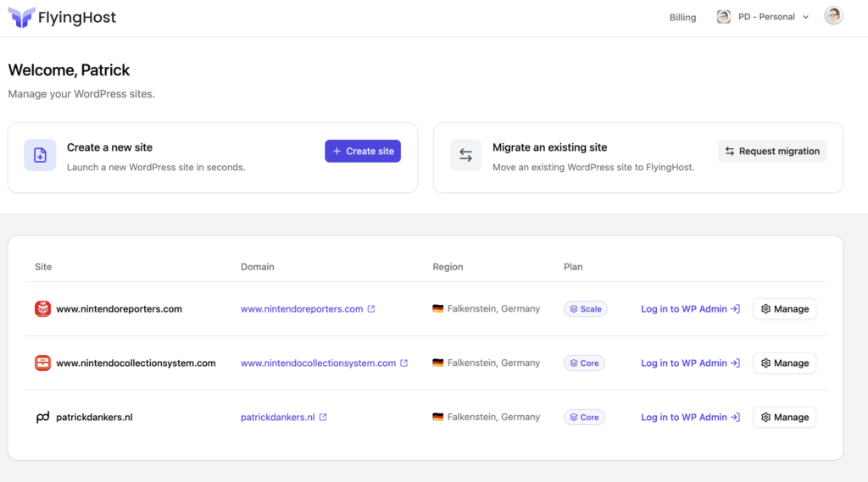Manage the patrickdankers.nl site
This screenshot has height=482, width=868.
coord(784,418)
